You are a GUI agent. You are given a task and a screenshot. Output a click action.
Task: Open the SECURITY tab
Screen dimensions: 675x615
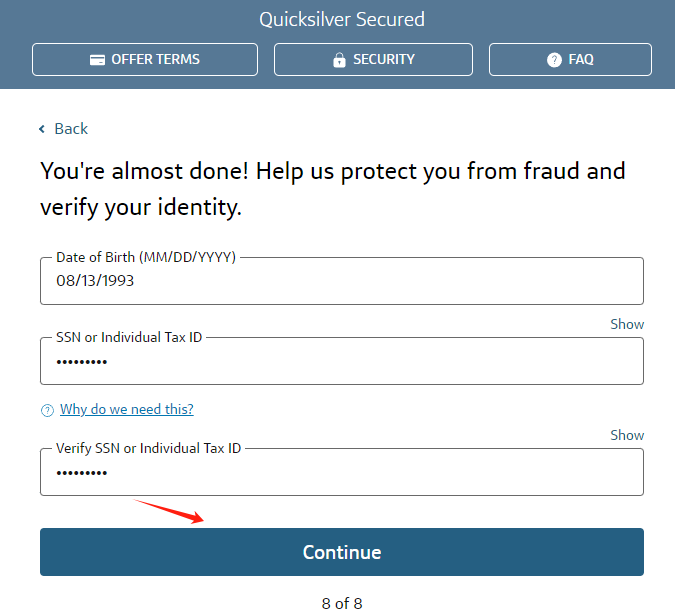coord(373,59)
